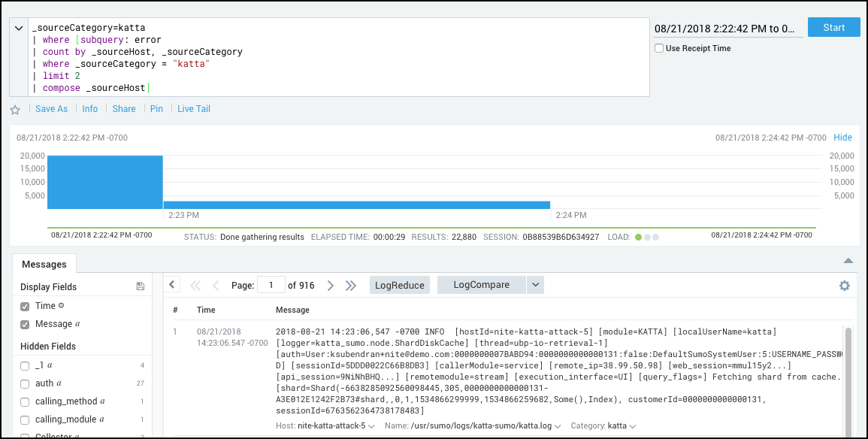This screenshot has width=868, height=439.
Task: Click the Start button to run the search
Action: pos(833,26)
